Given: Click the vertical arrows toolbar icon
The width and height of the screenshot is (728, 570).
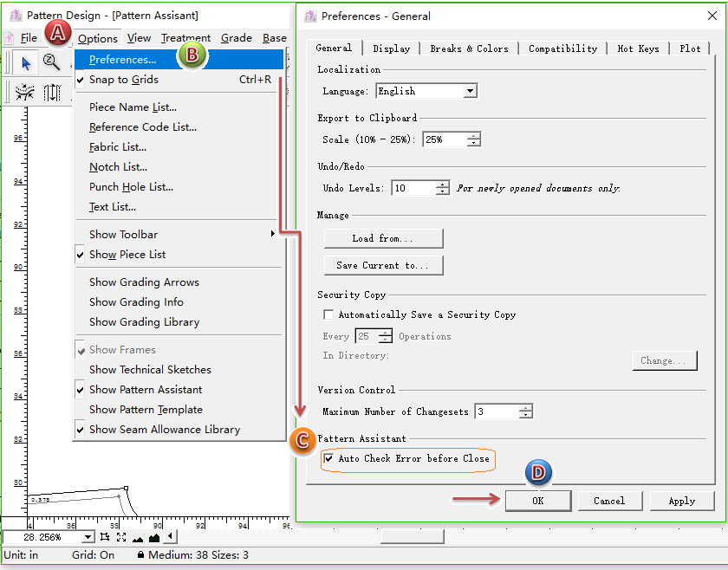Looking at the screenshot, I should [x=53, y=92].
